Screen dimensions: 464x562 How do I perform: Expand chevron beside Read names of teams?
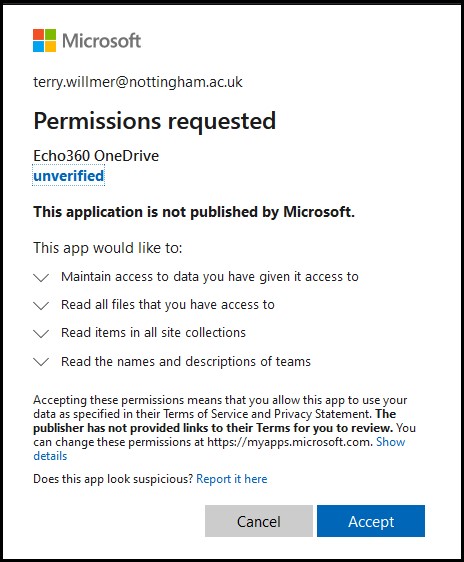[41, 362]
